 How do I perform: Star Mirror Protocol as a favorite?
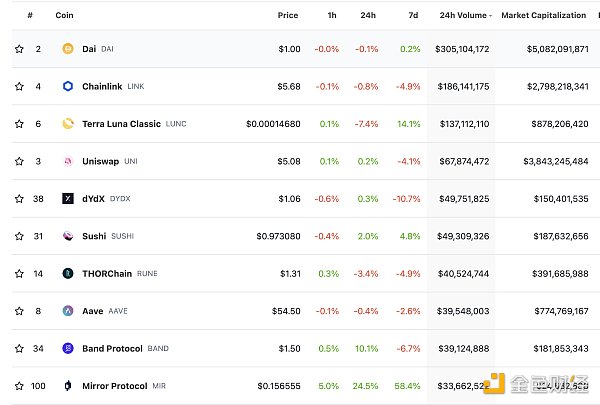[x=19, y=386]
